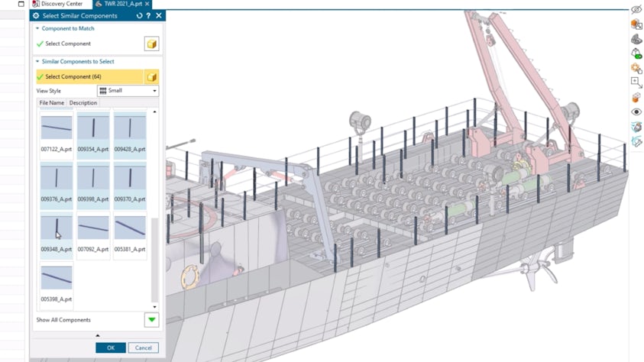Image resolution: width=644 pixels, height=362 pixels.
Task: Collapse the Similar Components to Select section
Action: click(x=37, y=62)
